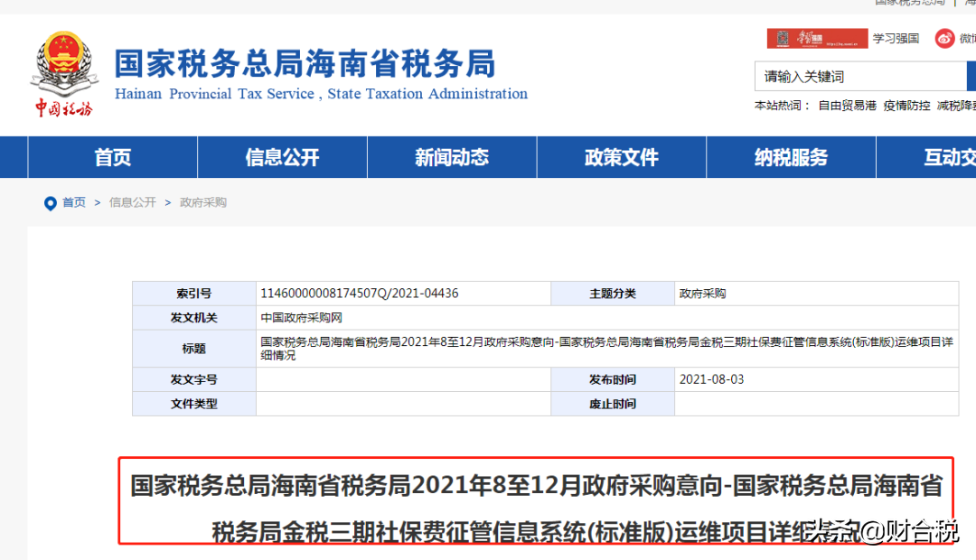This screenshot has width=976, height=560.
Task: Open the 信息公开 navigation tab
Action: pos(282,157)
